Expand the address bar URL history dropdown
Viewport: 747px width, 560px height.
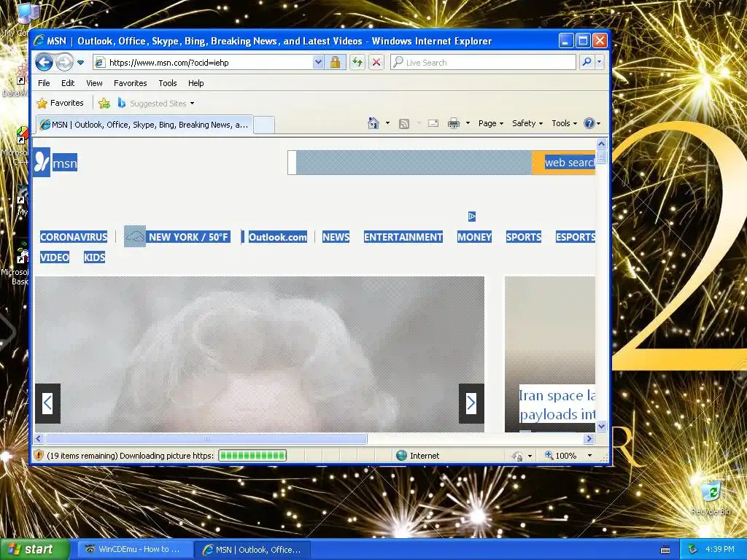point(318,63)
